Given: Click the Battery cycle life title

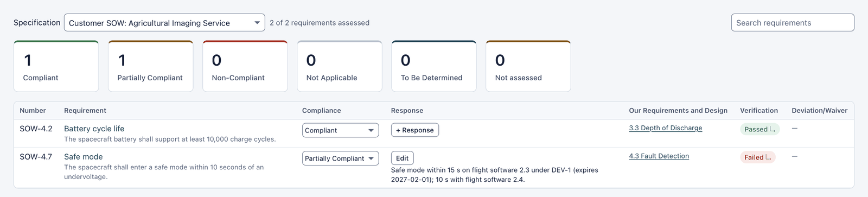Looking at the screenshot, I should pos(94,129).
